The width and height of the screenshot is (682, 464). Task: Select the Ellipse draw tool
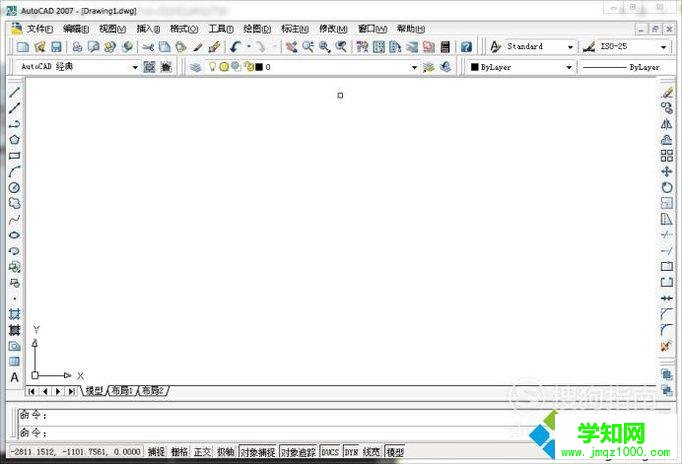[x=14, y=235]
